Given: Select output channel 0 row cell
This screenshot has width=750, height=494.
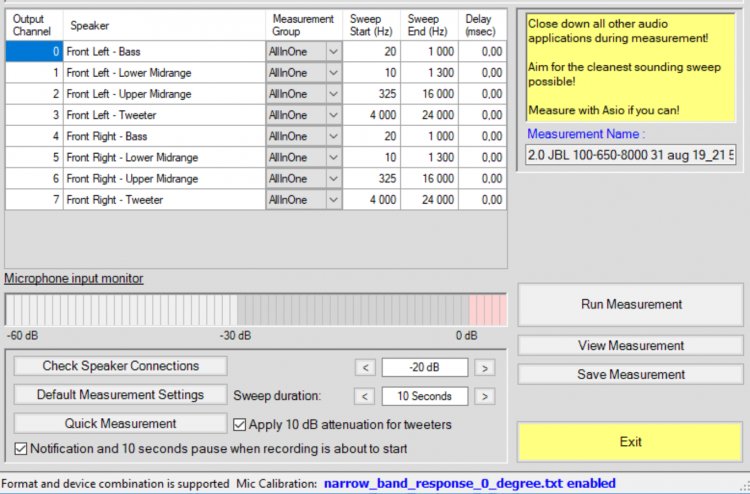Looking at the screenshot, I should (x=34, y=51).
